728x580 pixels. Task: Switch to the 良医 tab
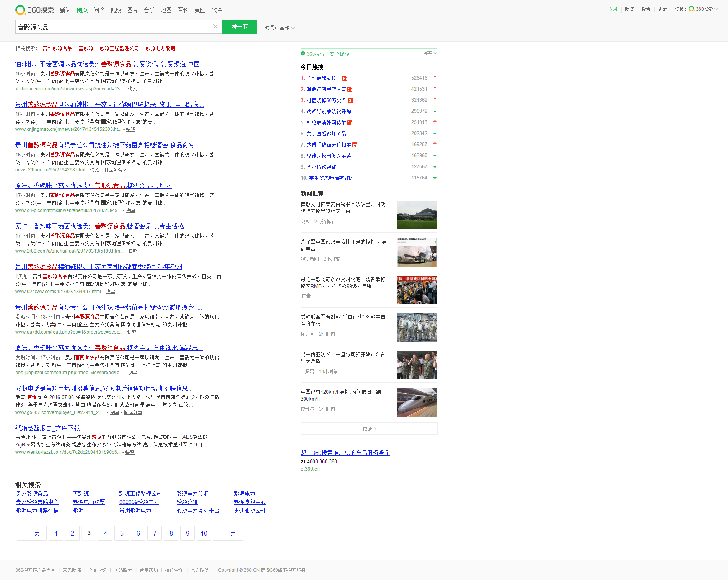coord(200,10)
